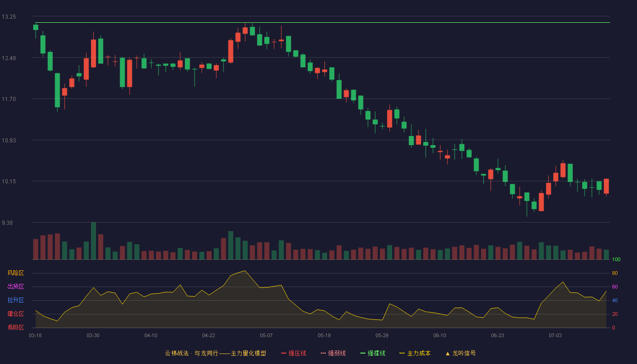This screenshot has height=364, width=637.
Task: Toggle the 强撑线 legend item
Action: 373,353
